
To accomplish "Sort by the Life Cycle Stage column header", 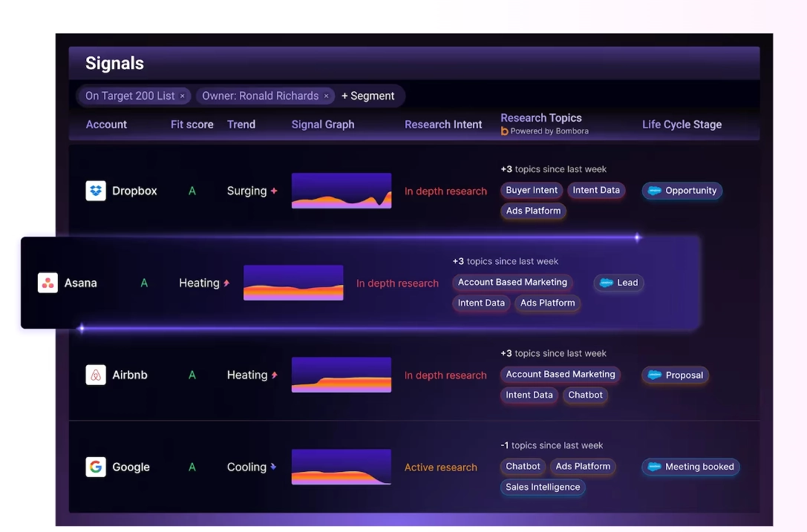I will (x=682, y=125).
